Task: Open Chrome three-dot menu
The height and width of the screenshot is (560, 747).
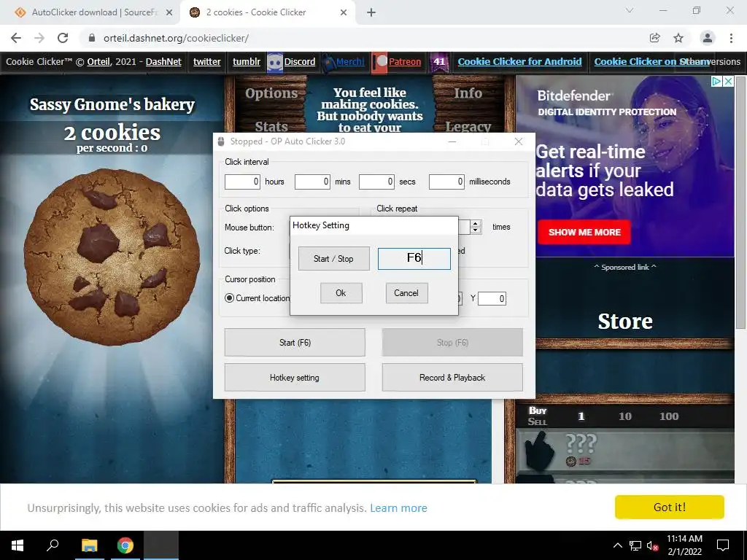Action: tap(731, 38)
